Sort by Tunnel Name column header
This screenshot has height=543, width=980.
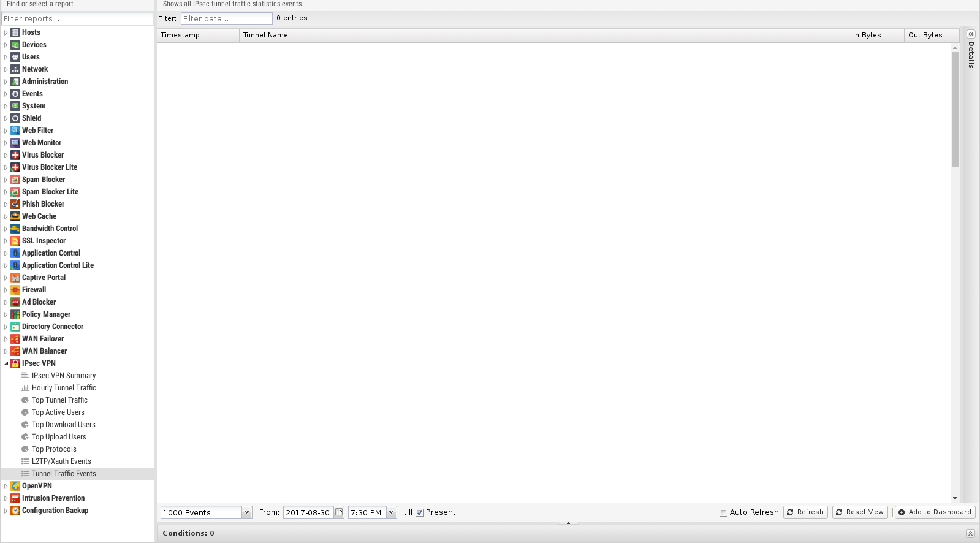tap(544, 35)
